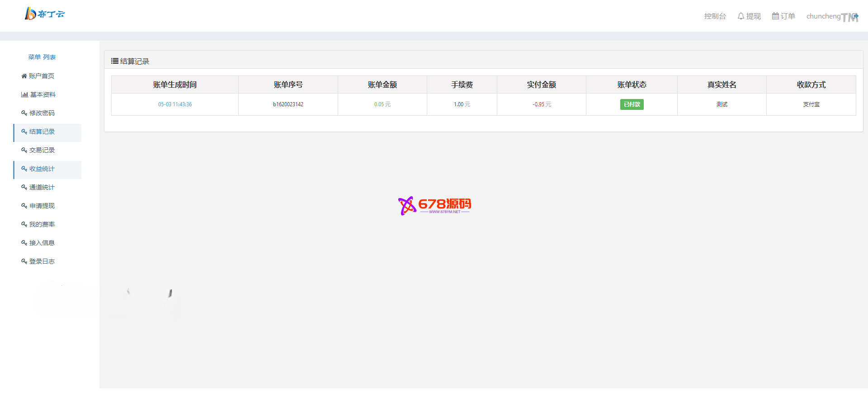Open 接入信息 in the sidebar menu
The image size is (868, 411).
(x=42, y=243)
